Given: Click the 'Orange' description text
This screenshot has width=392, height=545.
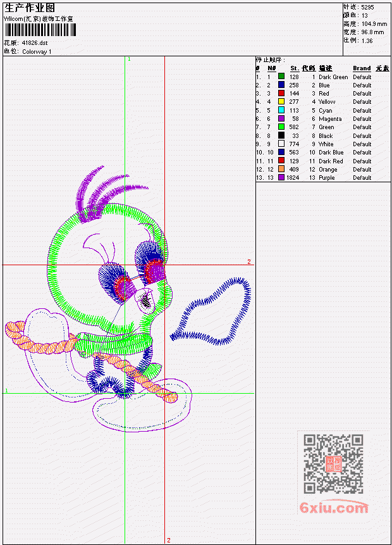Looking at the screenshot, I should pos(328,170).
